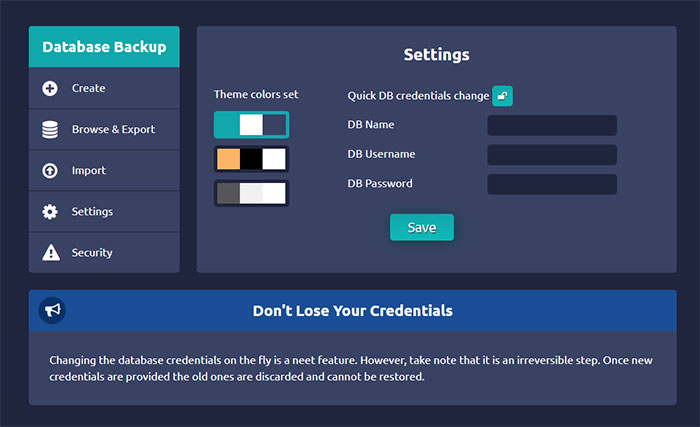Go to Browse & Export section
Image resolution: width=700 pixels, height=427 pixels.
pyautogui.click(x=113, y=129)
